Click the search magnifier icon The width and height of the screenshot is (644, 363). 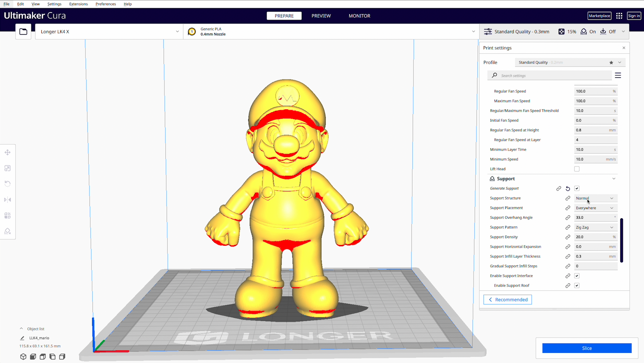pyautogui.click(x=495, y=76)
